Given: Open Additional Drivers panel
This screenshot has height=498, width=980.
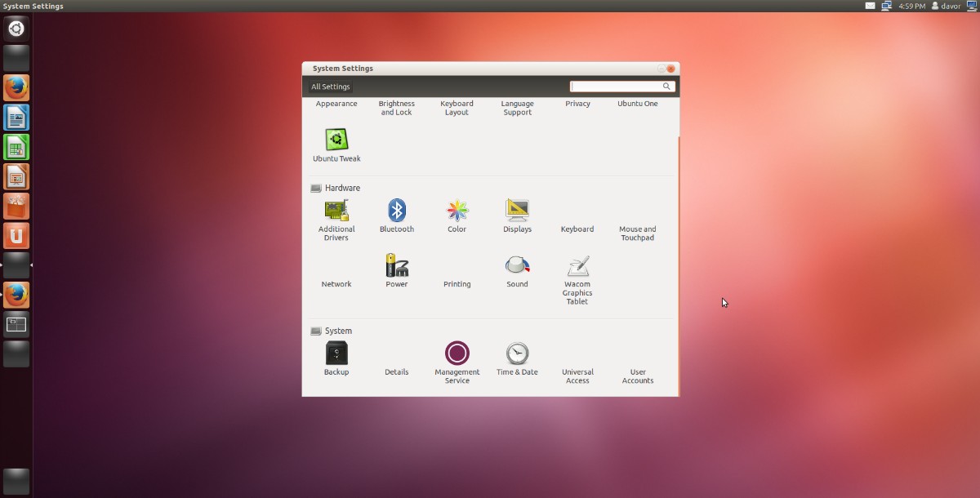Looking at the screenshot, I should (336, 219).
